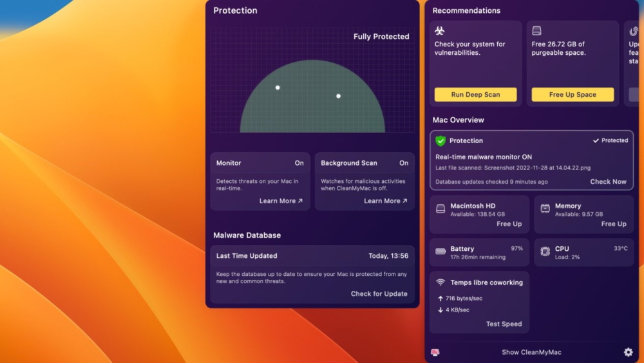
Task: Click Check for Update in Malware Database
Action: coord(379,294)
